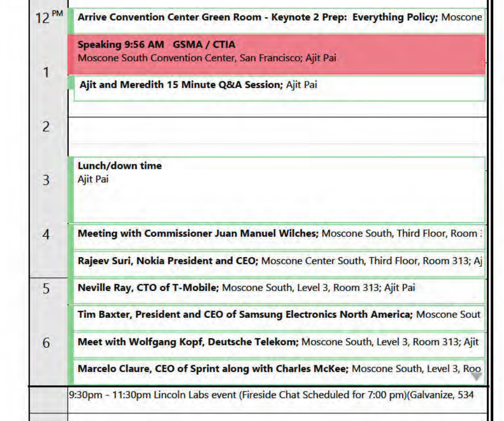Open the Neville Ray, CTO of T-Mobile meeting
The width and height of the screenshot is (504, 421).
(277, 291)
